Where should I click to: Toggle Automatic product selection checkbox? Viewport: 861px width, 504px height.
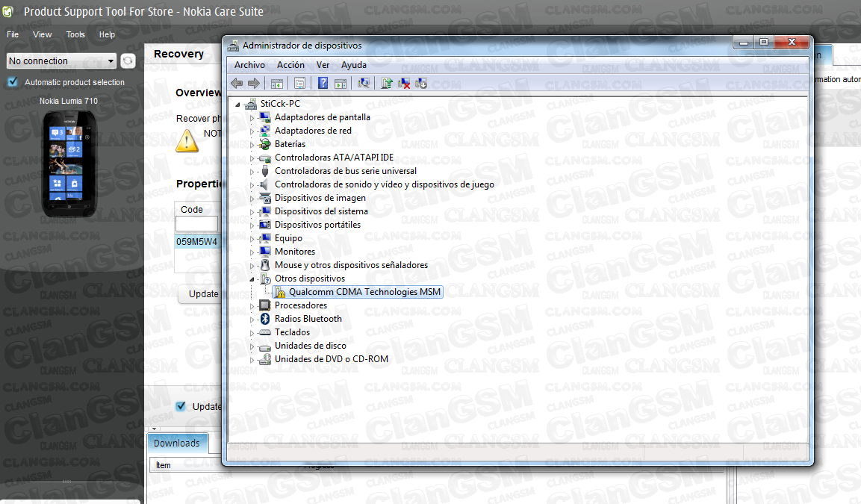pyautogui.click(x=13, y=82)
